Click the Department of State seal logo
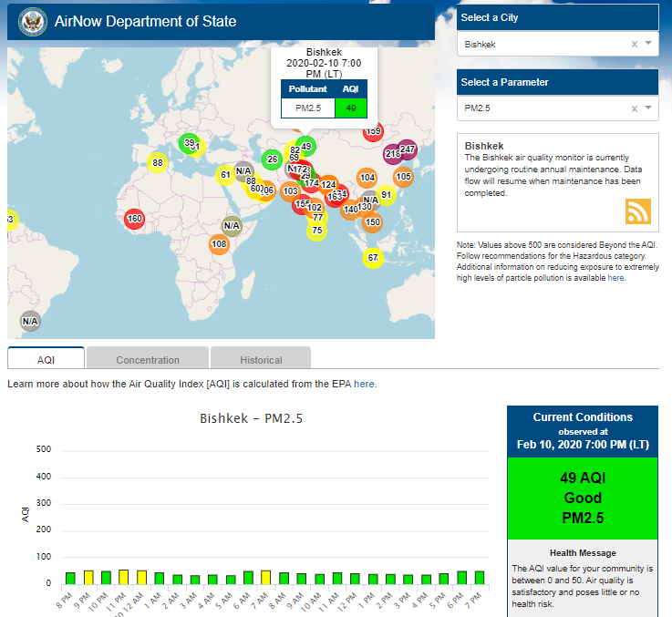 pos(31,21)
